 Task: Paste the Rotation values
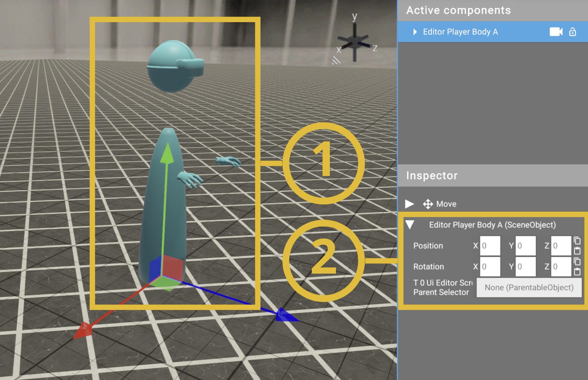(577, 272)
